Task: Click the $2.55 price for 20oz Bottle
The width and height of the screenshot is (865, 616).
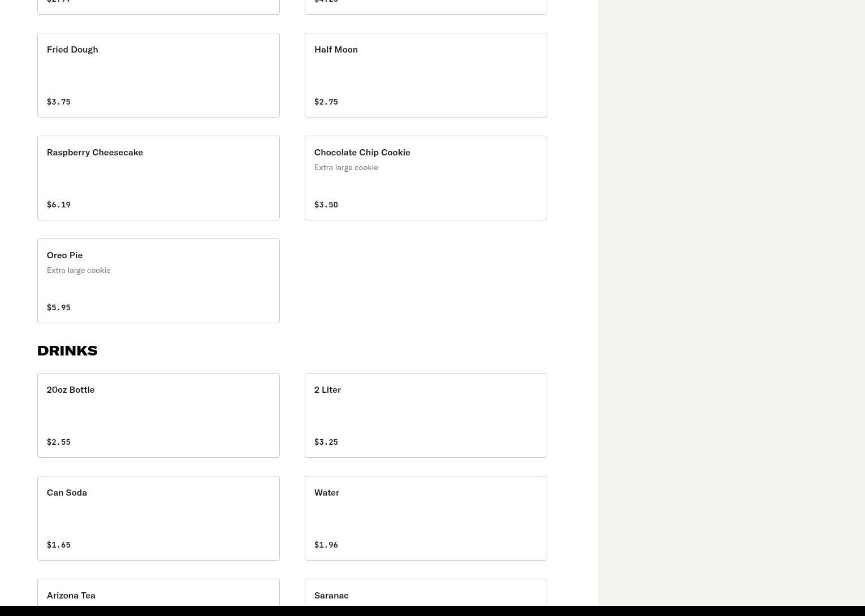Action: click(x=59, y=442)
